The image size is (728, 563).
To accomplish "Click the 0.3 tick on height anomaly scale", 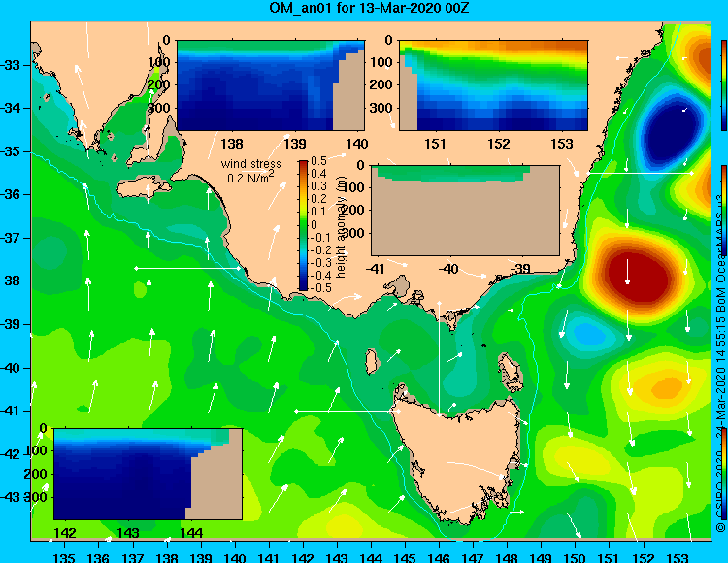I will (x=318, y=186).
